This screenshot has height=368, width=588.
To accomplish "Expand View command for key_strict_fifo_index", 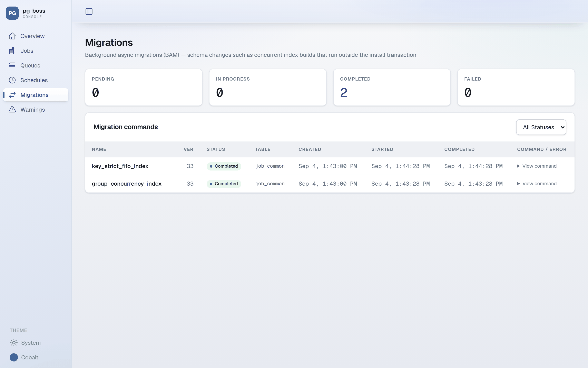I will click(x=537, y=166).
